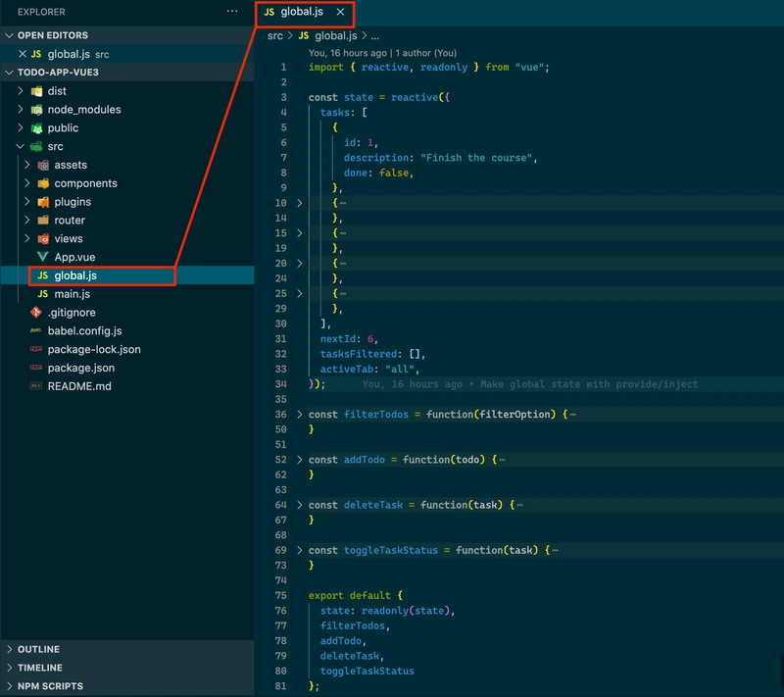
Task: Open global.js in the file tree
Action: (x=127, y=275)
